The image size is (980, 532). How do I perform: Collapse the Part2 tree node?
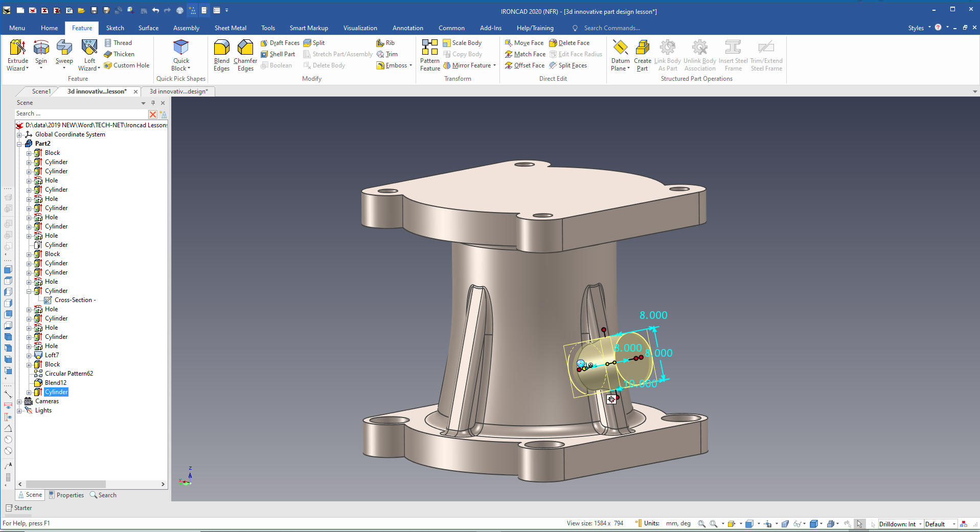[x=19, y=144]
